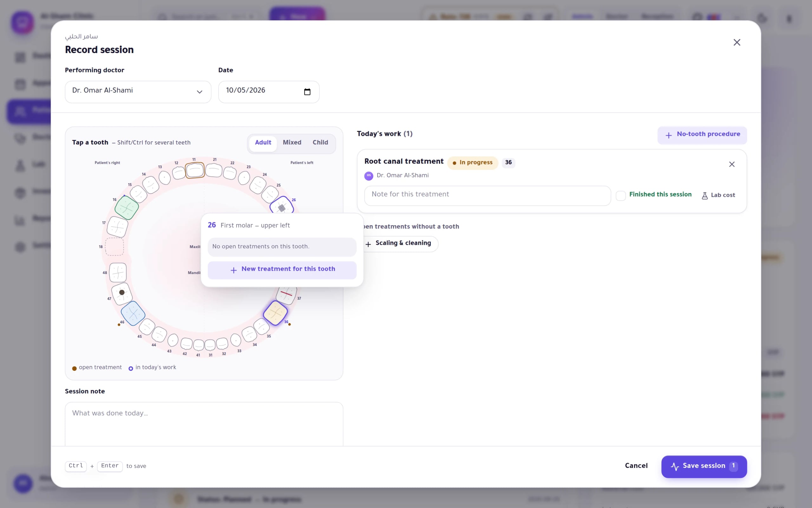The image size is (812, 508).
Task: Check Finished this session checkbox
Action: 621,196
